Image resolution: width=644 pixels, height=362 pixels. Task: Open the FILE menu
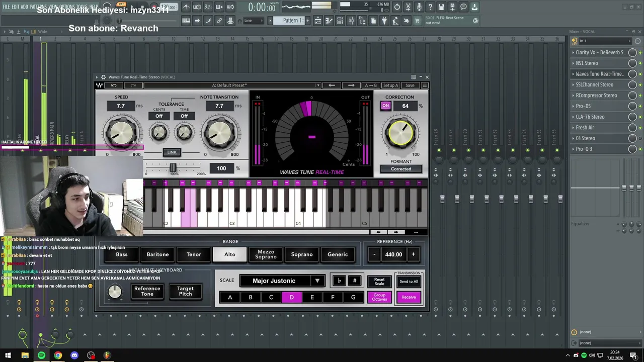click(6, 7)
